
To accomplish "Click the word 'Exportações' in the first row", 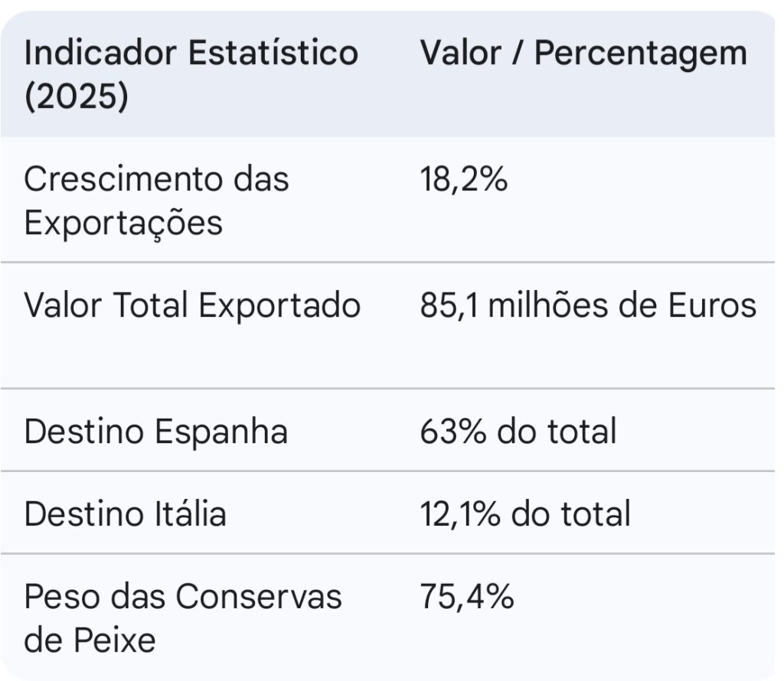I will pyautogui.click(x=123, y=223).
